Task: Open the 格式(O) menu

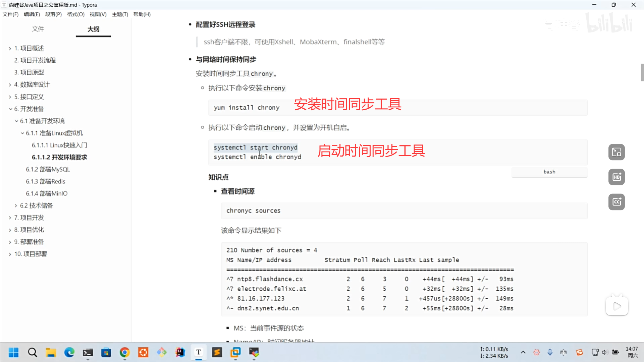Action: tap(75, 14)
